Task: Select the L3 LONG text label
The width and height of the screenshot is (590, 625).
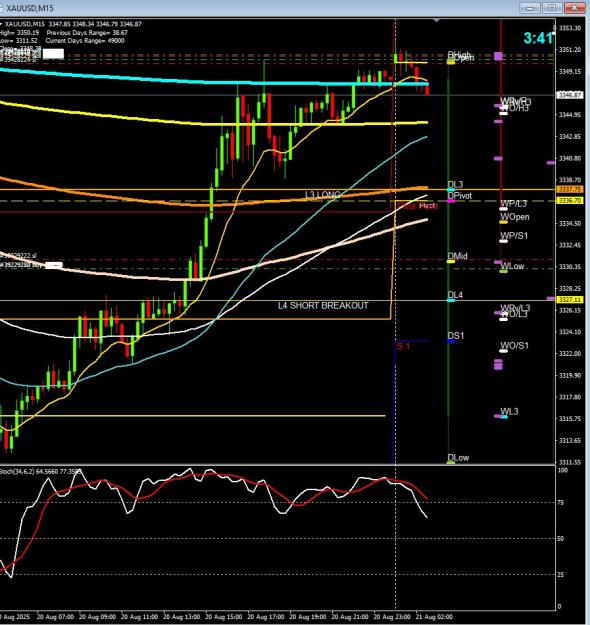Action: (323, 195)
